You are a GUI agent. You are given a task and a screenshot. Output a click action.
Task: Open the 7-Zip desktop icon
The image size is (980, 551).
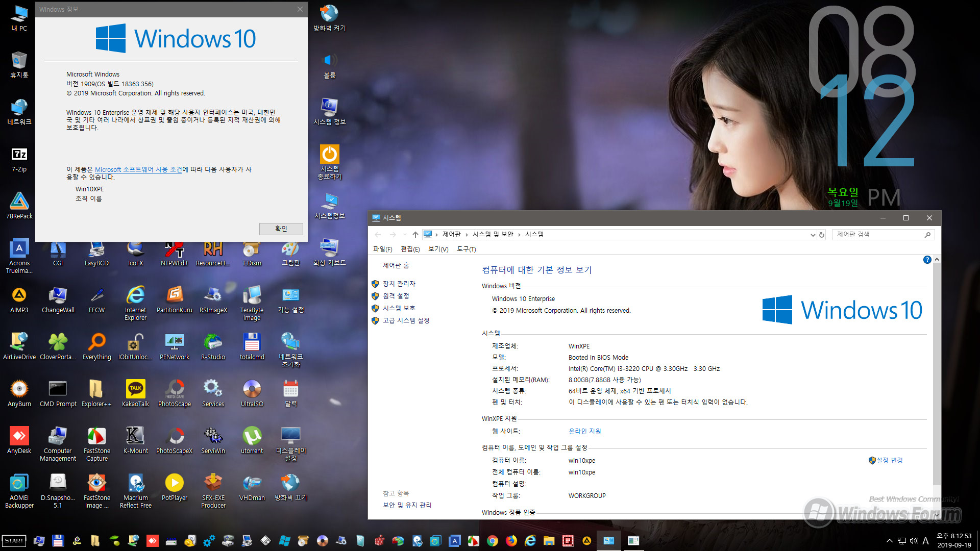point(19,159)
